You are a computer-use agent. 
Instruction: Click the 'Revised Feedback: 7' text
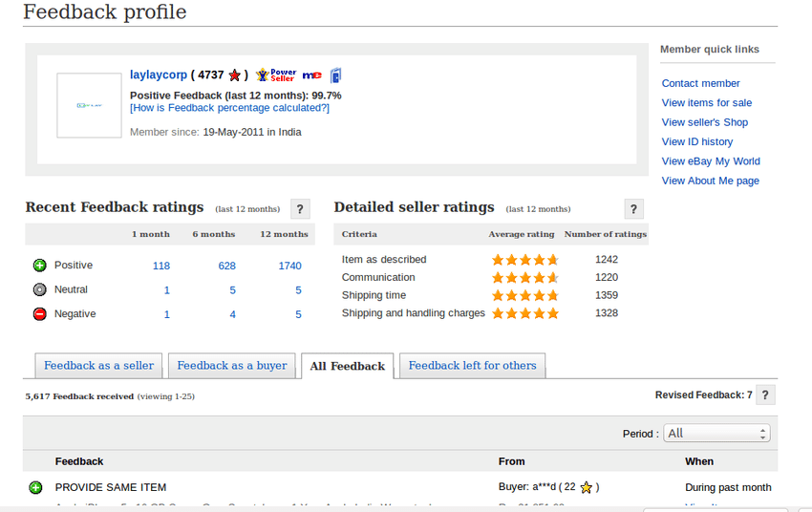704,395
